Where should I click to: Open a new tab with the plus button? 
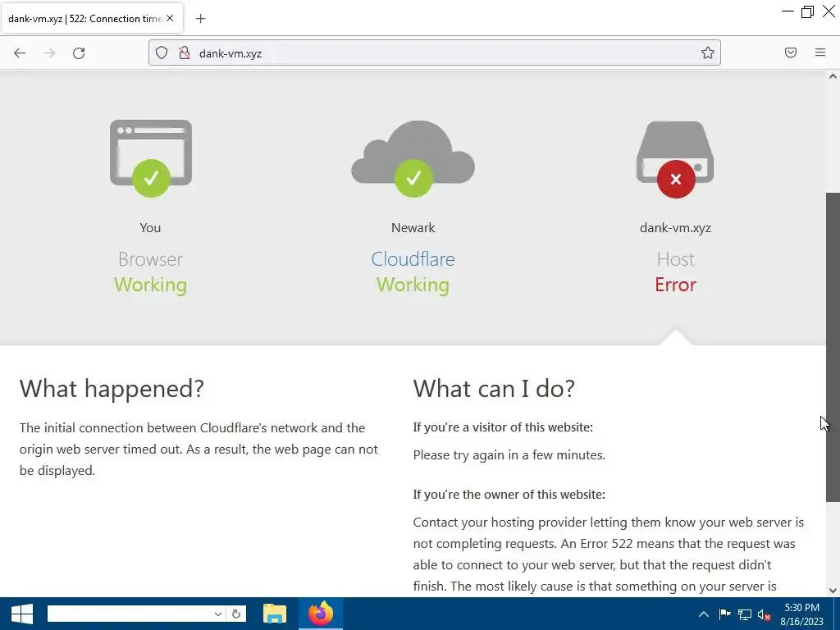[x=200, y=19]
